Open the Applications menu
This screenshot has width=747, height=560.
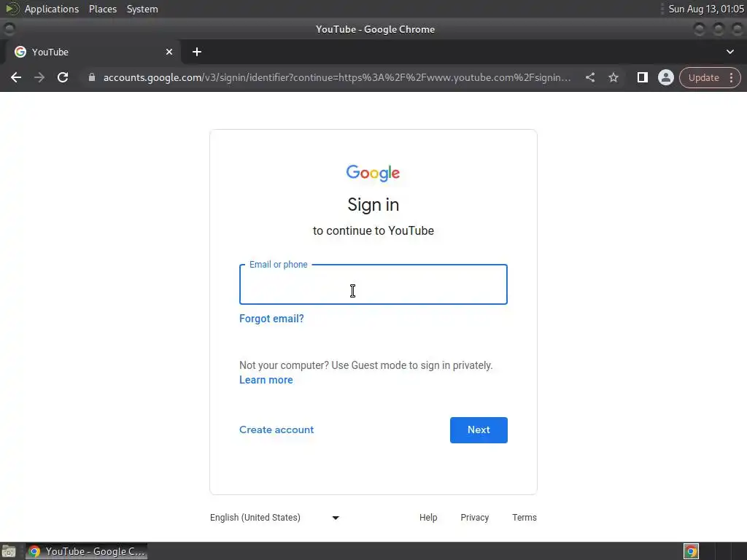coord(52,9)
